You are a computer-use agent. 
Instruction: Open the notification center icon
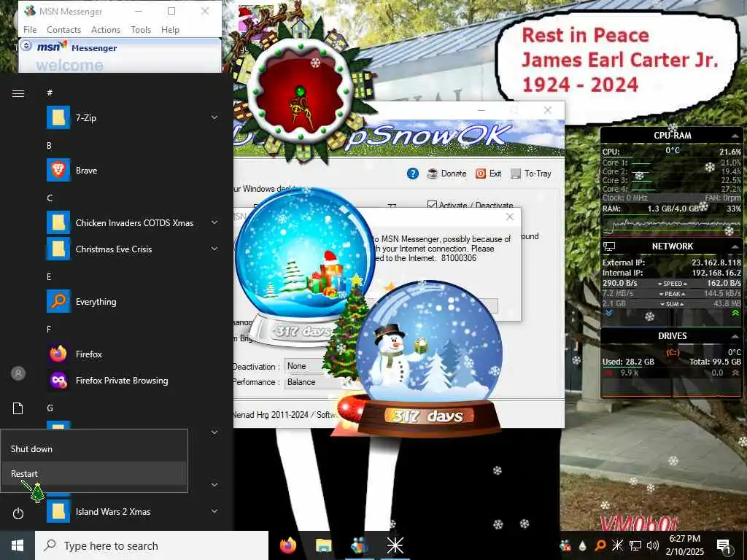click(x=723, y=545)
